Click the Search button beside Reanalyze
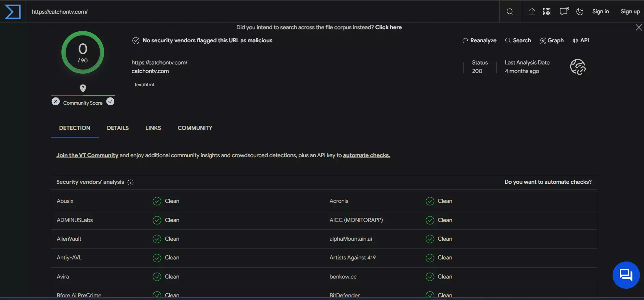 518,41
